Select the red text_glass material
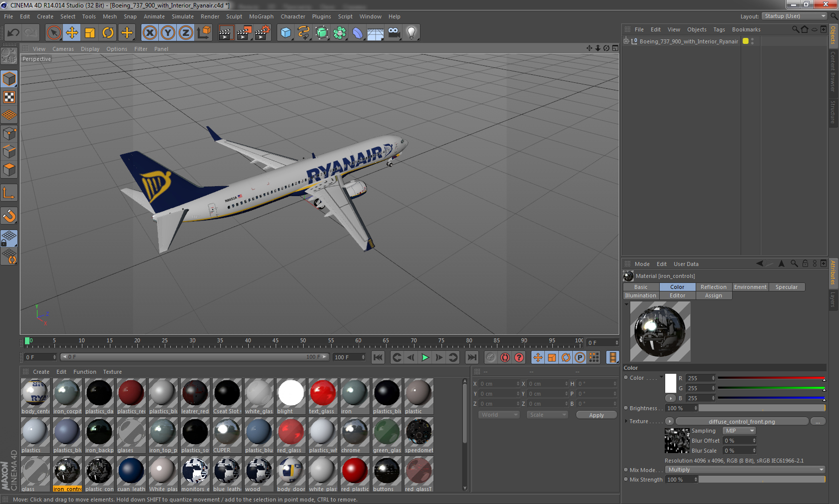Screen dimensions: 839x504 click(323, 396)
